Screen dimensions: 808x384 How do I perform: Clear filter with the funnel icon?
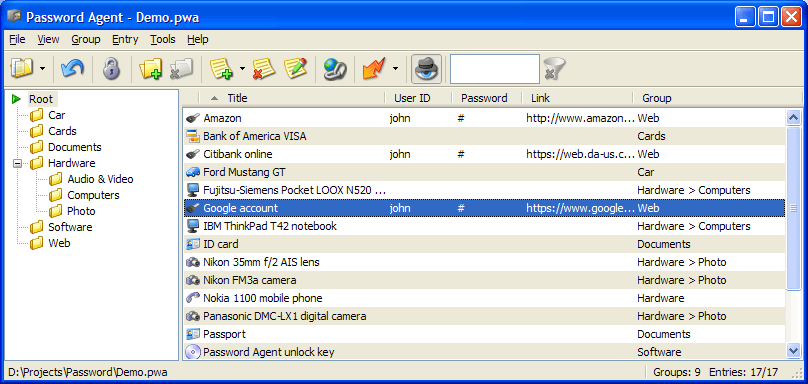click(x=554, y=68)
